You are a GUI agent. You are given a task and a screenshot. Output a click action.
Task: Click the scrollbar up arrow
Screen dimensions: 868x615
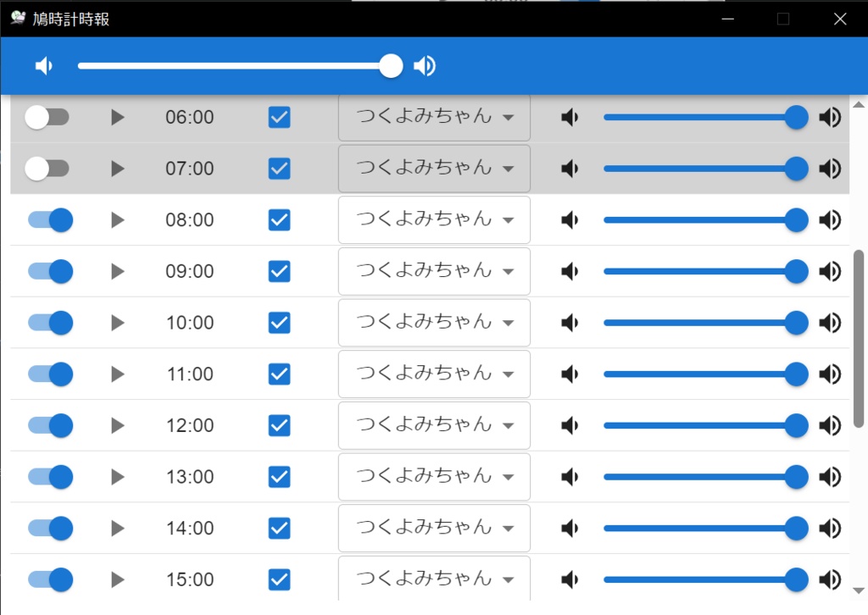pos(859,104)
